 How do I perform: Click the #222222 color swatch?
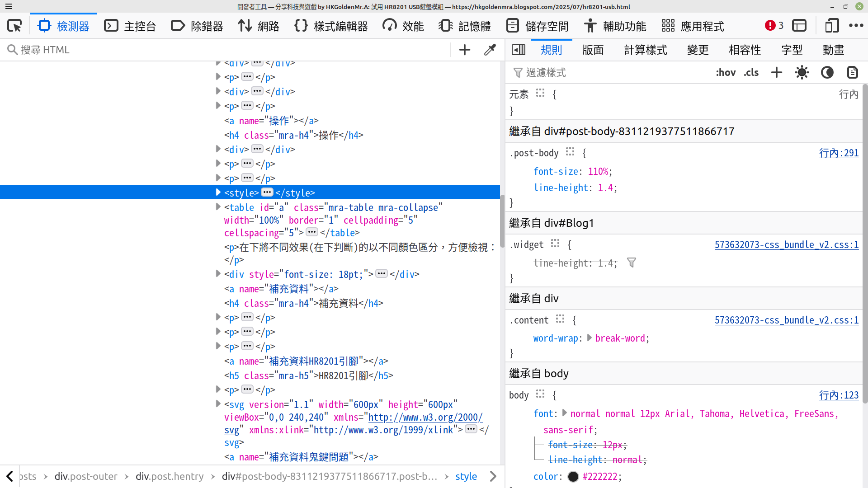click(573, 477)
